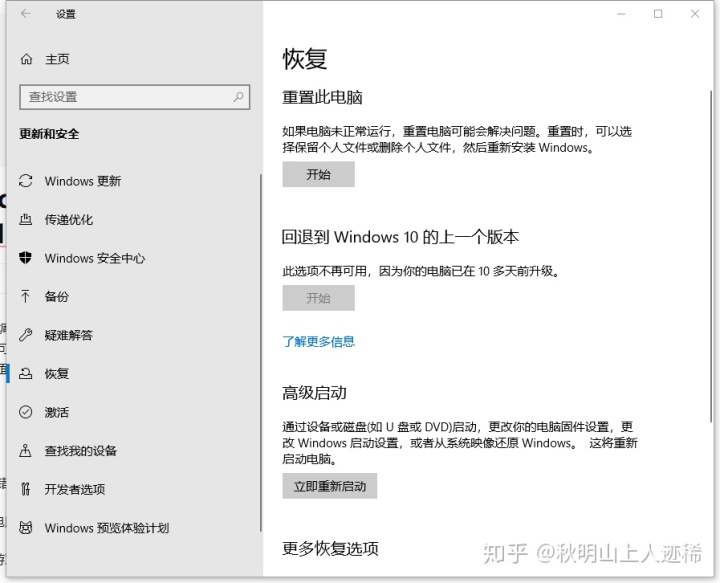Click the 回退到 Windows 10 的上一个版本 heading
The height and width of the screenshot is (583, 720).
[400, 237]
